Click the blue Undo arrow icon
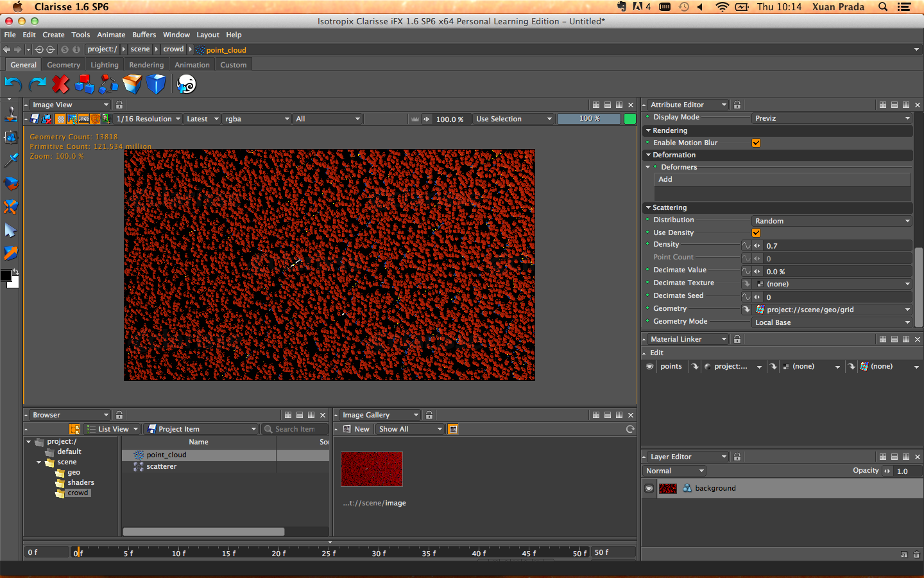 tap(13, 84)
